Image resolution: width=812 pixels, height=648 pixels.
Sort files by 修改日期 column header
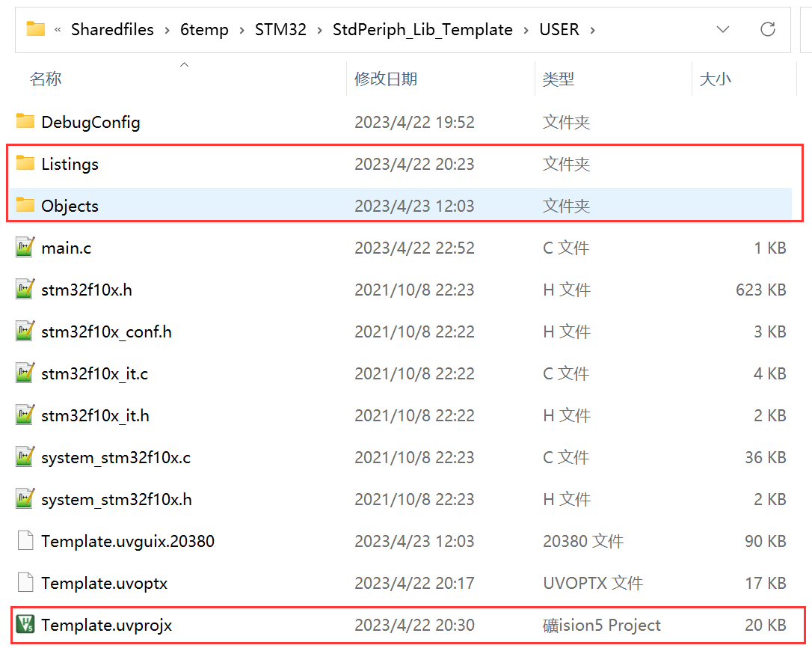[386, 79]
